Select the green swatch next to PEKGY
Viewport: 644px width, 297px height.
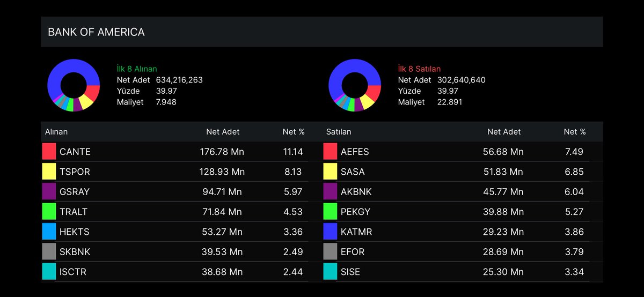tap(330, 212)
